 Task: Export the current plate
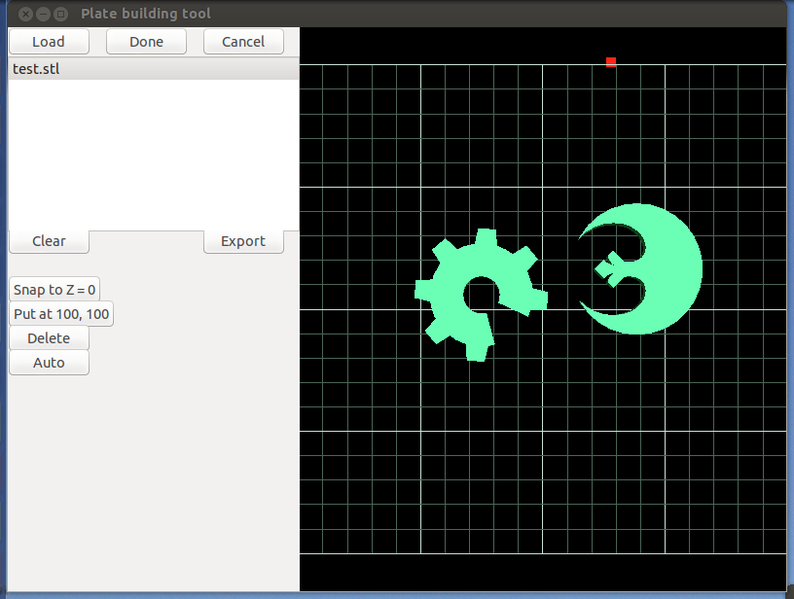[243, 241]
